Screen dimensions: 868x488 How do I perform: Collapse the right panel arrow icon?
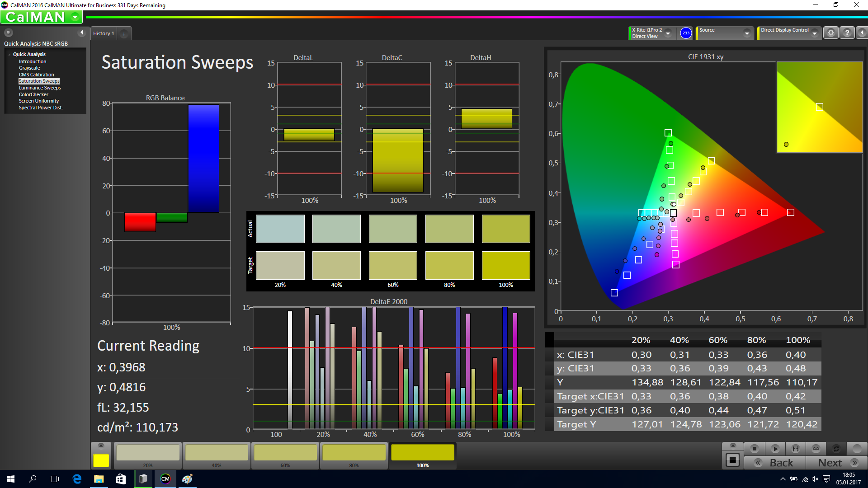point(862,33)
